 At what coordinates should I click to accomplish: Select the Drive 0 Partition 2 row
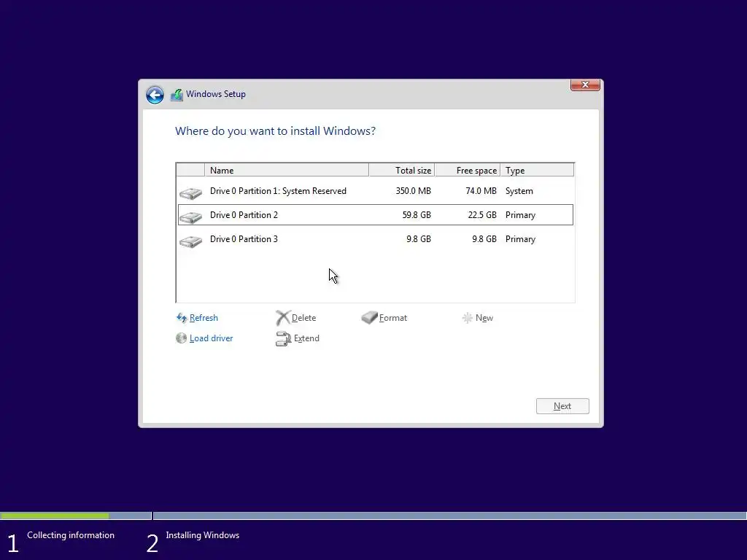click(x=376, y=215)
